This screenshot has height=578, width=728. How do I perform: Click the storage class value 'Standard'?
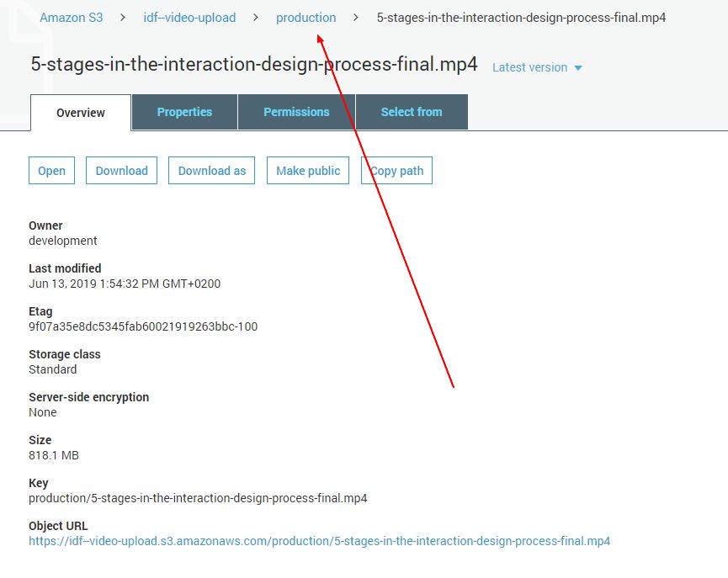point(52,369)
